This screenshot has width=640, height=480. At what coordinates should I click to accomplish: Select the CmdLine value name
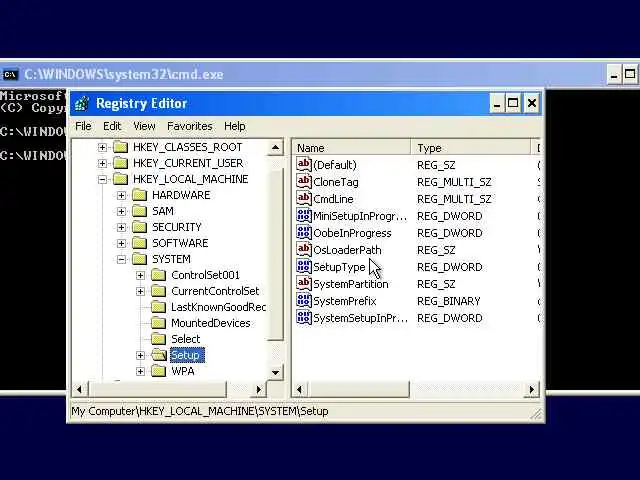click(333, 199)
